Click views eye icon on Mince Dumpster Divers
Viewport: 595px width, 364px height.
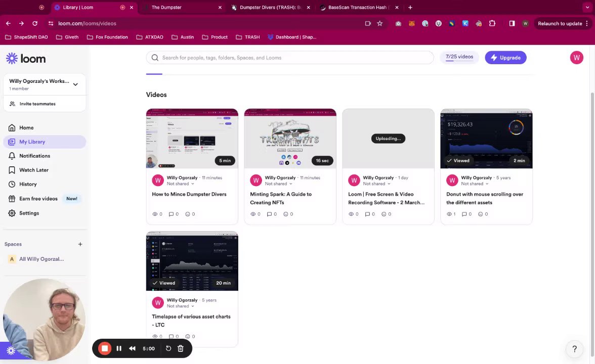point(155,214)
